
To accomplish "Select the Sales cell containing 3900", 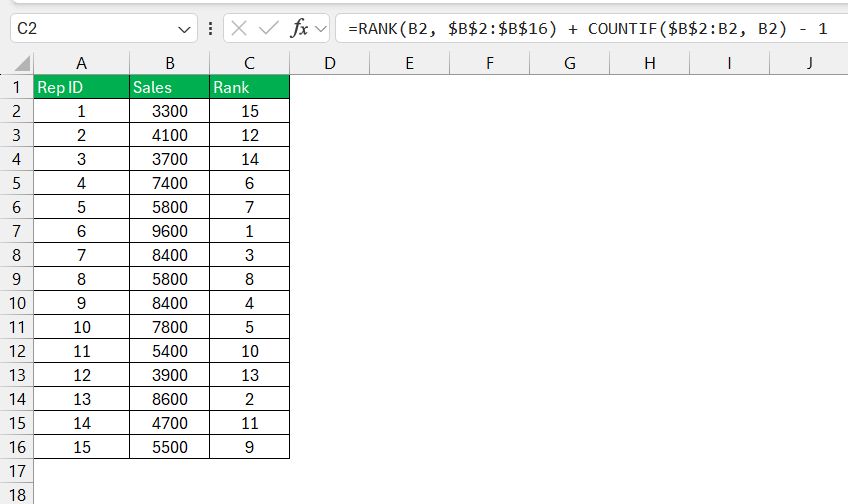I will tap(170, 375).
